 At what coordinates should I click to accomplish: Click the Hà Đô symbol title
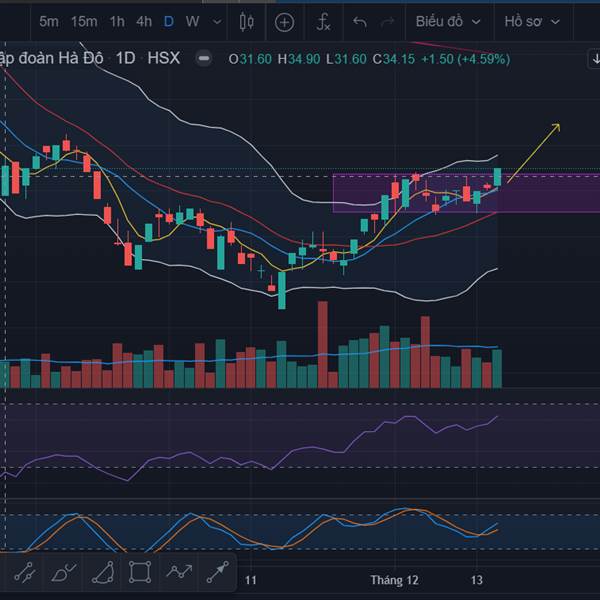(52, 59)
